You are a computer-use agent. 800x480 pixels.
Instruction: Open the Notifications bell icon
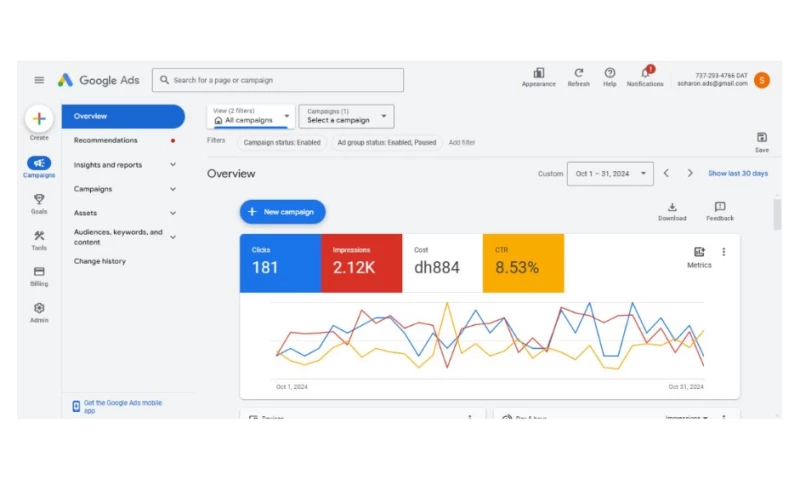[x=645, y=73]
